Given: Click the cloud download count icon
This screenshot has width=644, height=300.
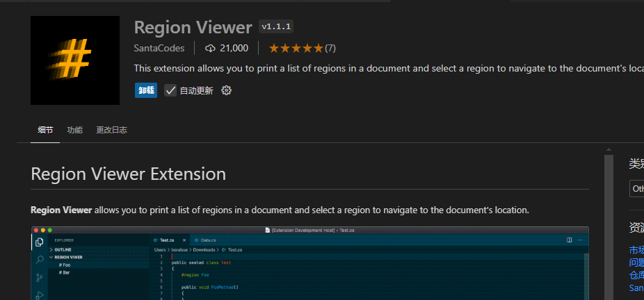Looking at the screenshot, I should [x=210, y=49].
